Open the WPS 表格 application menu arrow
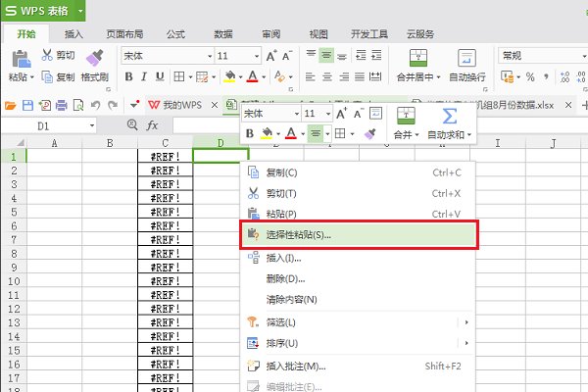588x392 pixels. [x=80, y=11]
